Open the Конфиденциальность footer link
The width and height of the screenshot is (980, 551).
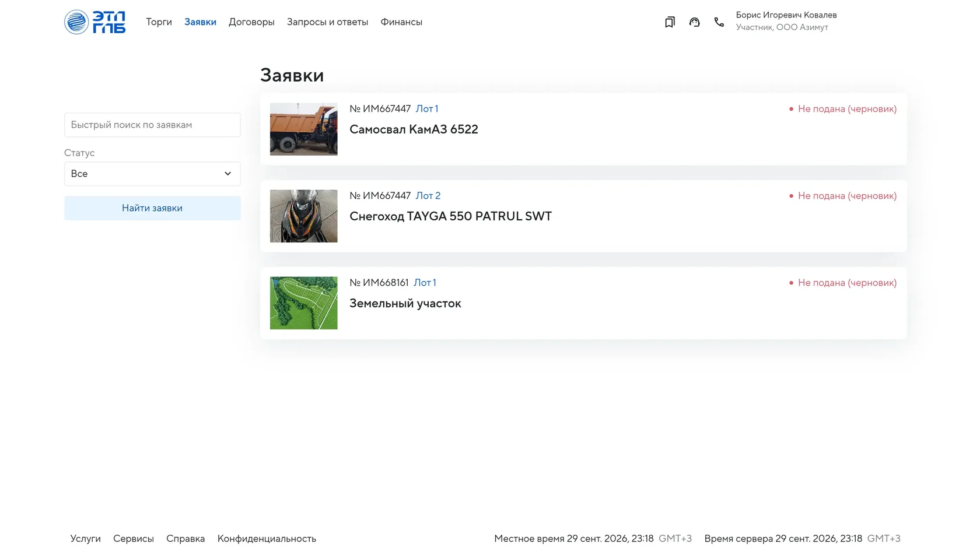point(267,539)
